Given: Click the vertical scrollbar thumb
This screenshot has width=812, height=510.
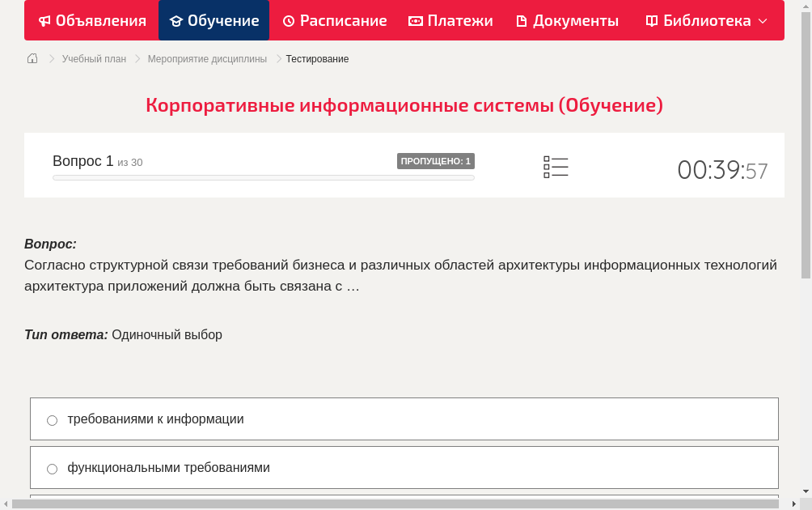Looking at the screenshot, I should pos(806,145).
